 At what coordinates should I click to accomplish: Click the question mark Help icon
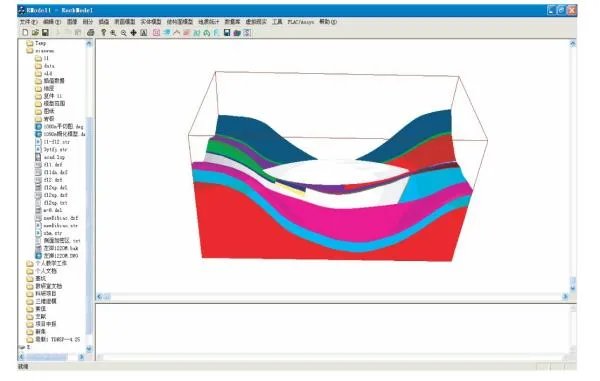103,33
